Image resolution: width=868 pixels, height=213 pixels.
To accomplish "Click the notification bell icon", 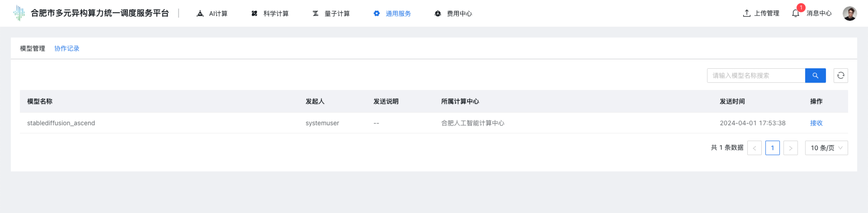I will click(x=796, y=13).
